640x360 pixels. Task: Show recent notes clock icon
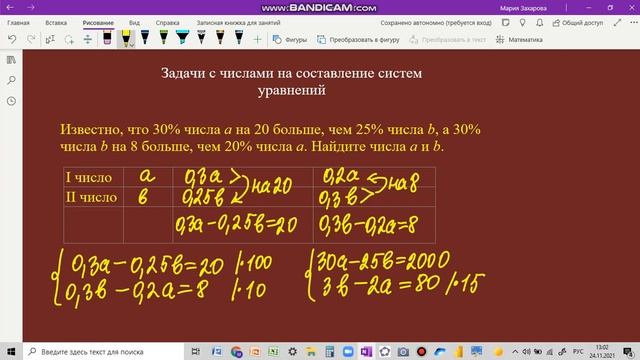[x=11, y=101]
